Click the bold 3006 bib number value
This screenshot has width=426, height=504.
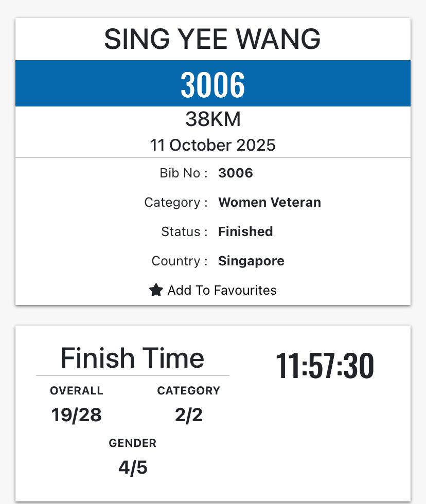[236, 173]
